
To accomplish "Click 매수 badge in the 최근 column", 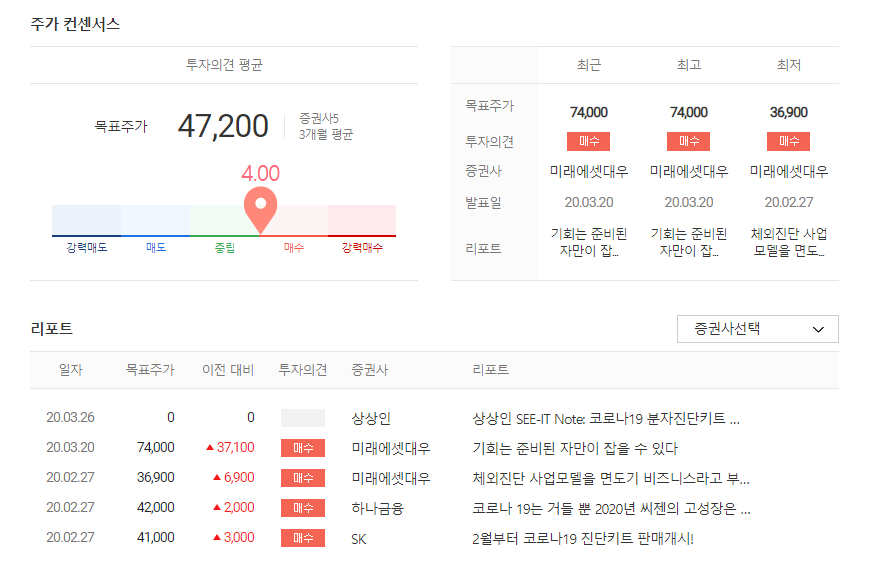I will pyautogui.click(x=588, y=141).
